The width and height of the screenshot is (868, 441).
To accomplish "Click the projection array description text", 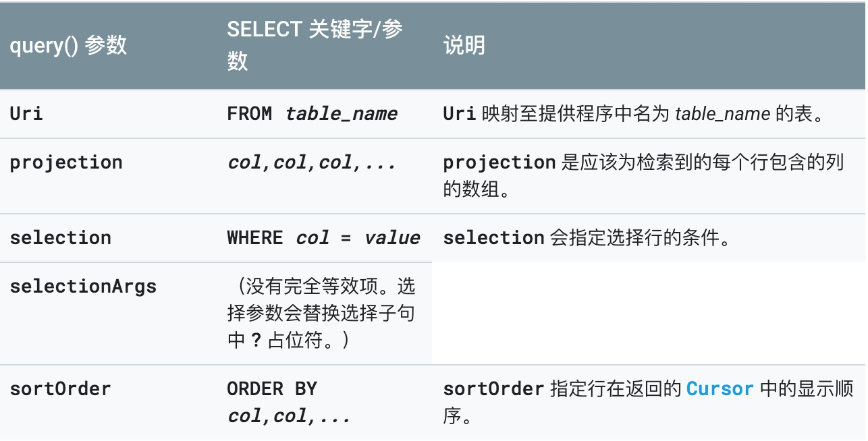I will pos(643,175).
